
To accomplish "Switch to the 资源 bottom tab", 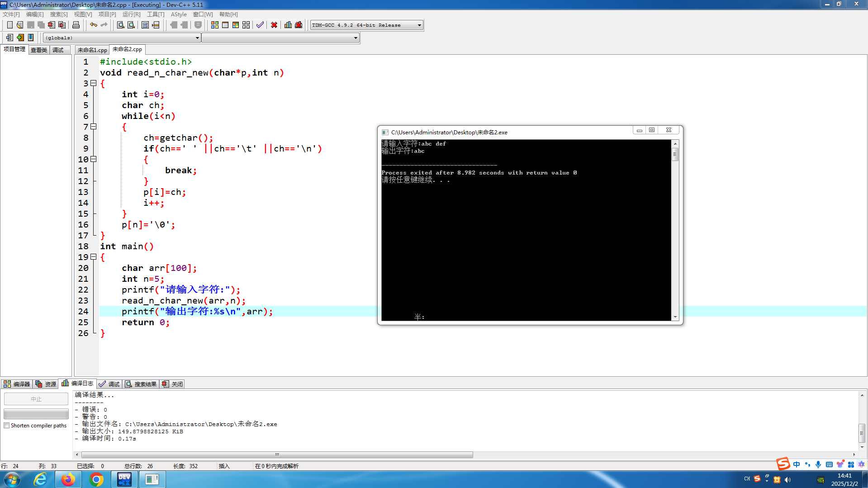I will point(46,384).
